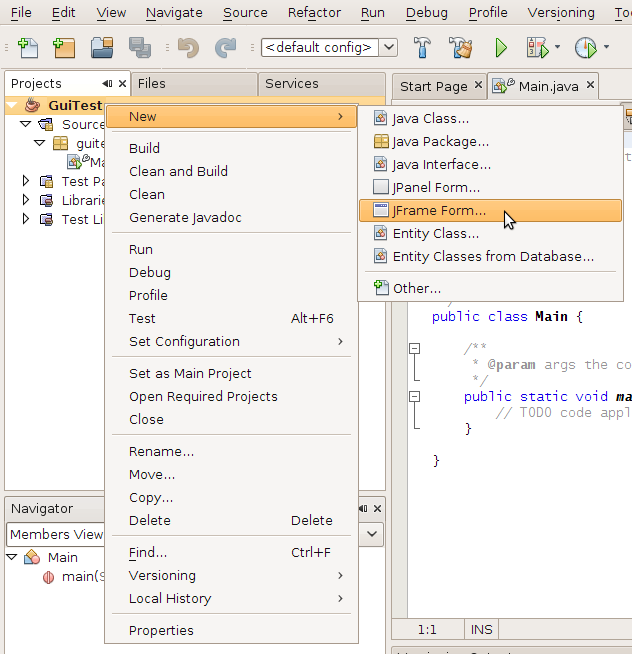Screen dimensions: 632x654
Task: Choose Open Required Projects
Action: pos(232,396)
